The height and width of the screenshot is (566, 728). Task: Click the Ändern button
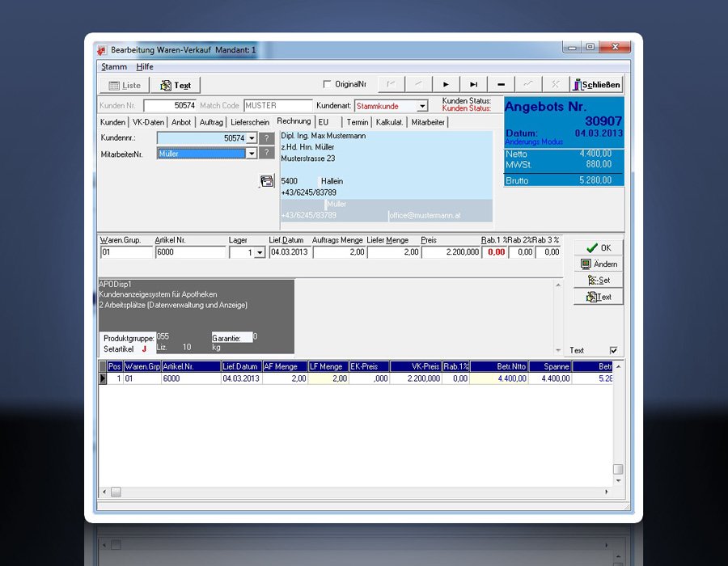point(598,264)
